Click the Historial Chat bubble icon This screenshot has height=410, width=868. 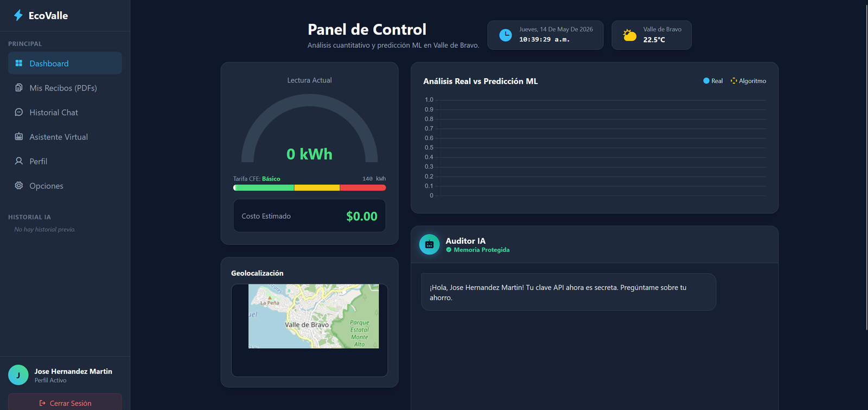(x=19, y=112)
